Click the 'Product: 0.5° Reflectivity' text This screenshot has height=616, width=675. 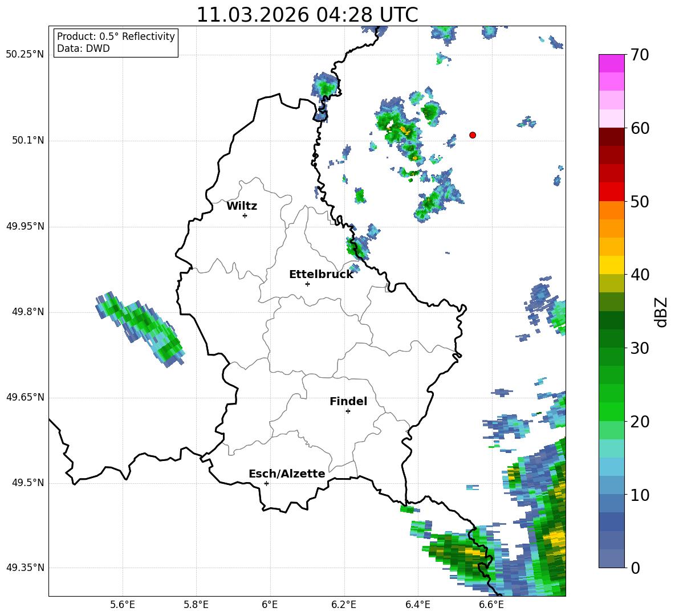point(116,36)
